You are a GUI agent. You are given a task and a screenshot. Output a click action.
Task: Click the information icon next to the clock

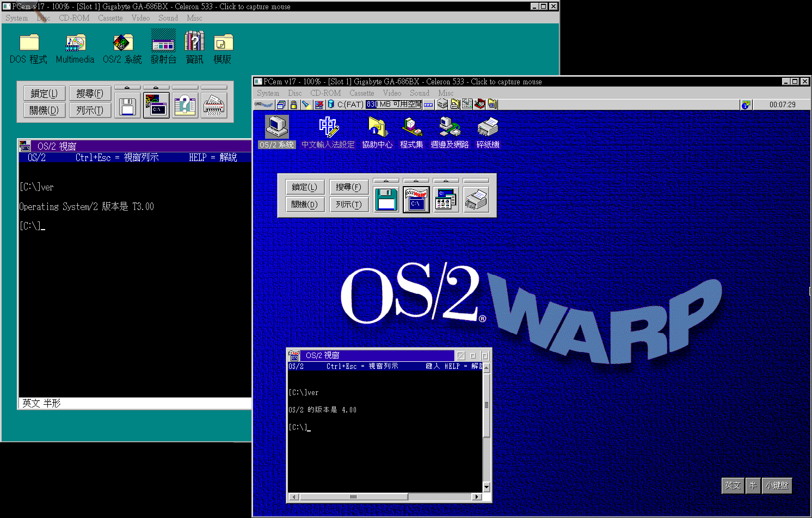coord(746,104)
